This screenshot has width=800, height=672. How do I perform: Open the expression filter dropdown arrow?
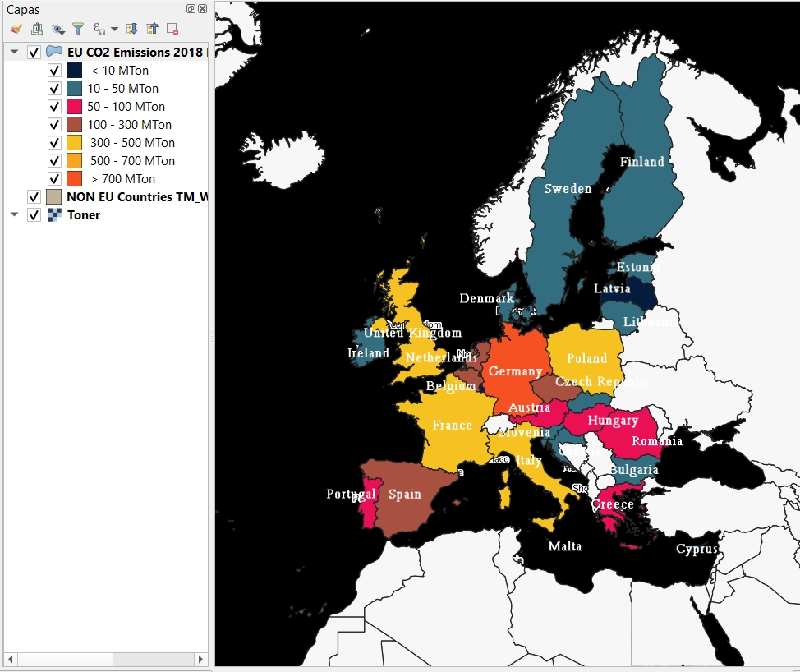coord(114,29)
